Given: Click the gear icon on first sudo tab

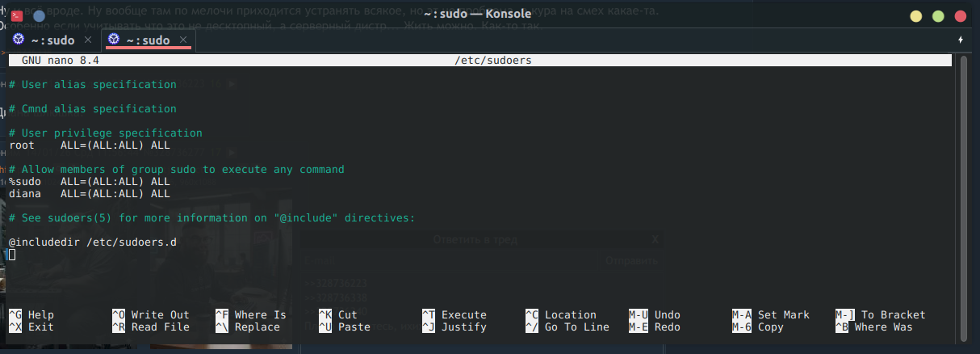Looking at the screenshot, I should [18, 40].
